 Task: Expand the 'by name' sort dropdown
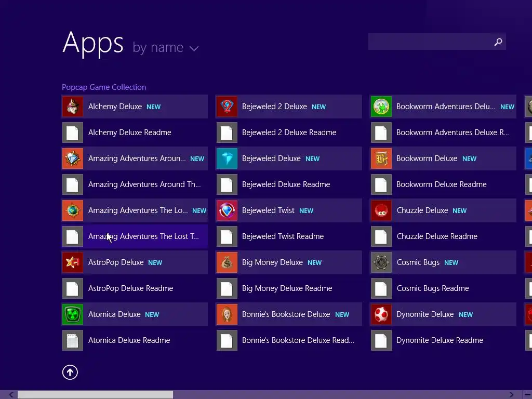pos(166,47)
